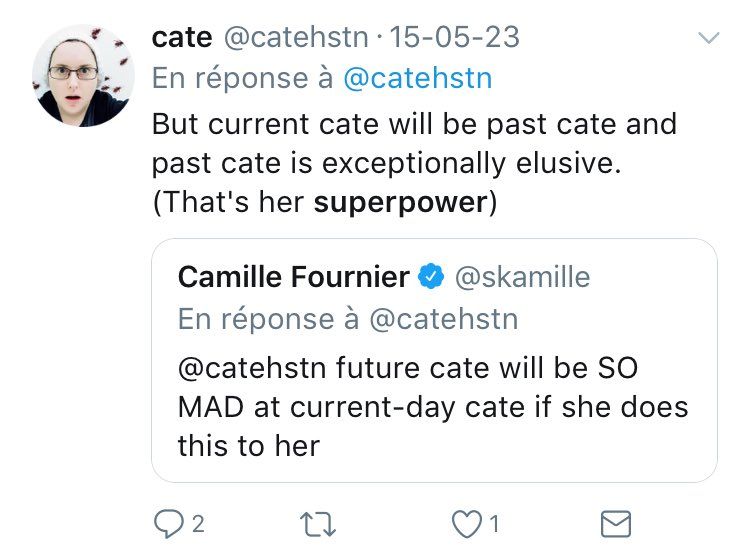Click the reply speech bubble icon
The image size is (750, 559).
[165, 523]
